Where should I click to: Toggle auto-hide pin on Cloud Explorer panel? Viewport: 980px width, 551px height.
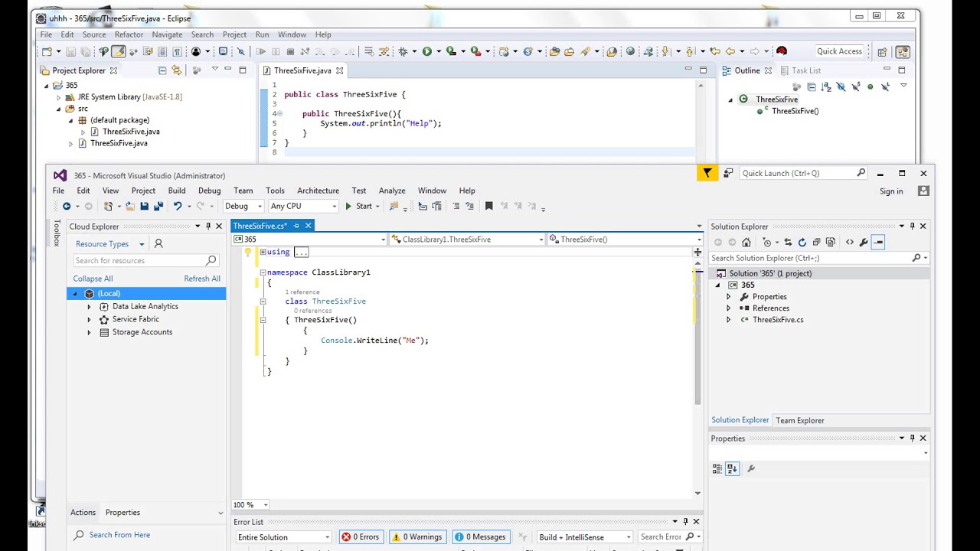[207, 226]
